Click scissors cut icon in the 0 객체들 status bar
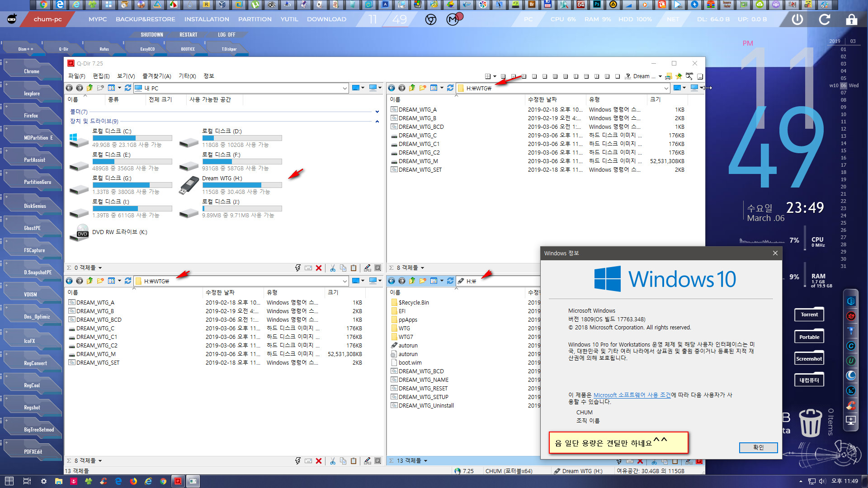Screen dimensions: 868x488 click(333, 268)
